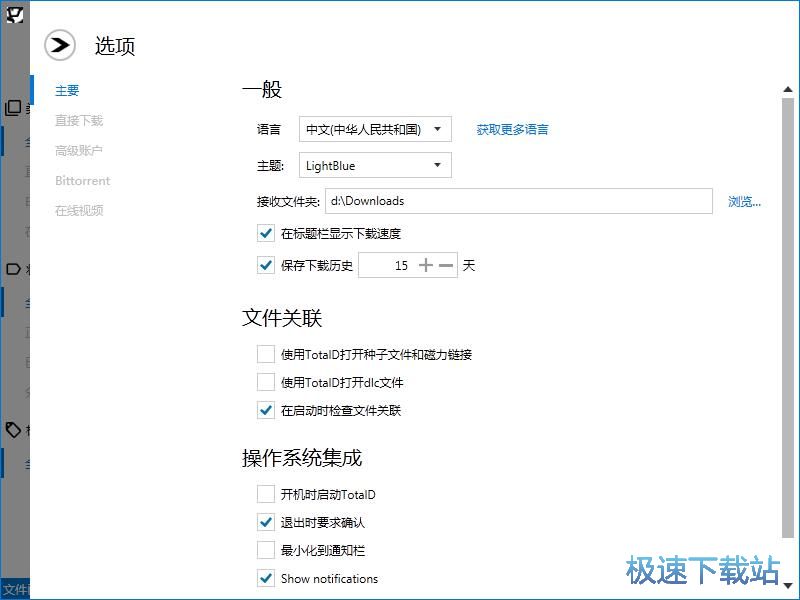Screen dimensions: 800x600
Task: Enable 使用TotalD打开dlc文件 checkbox
Action: (x=266, y=382)
